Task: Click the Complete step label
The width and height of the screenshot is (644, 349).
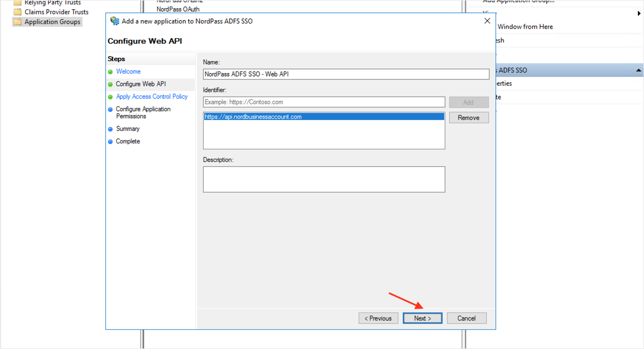Action: (x=128, y=141)
